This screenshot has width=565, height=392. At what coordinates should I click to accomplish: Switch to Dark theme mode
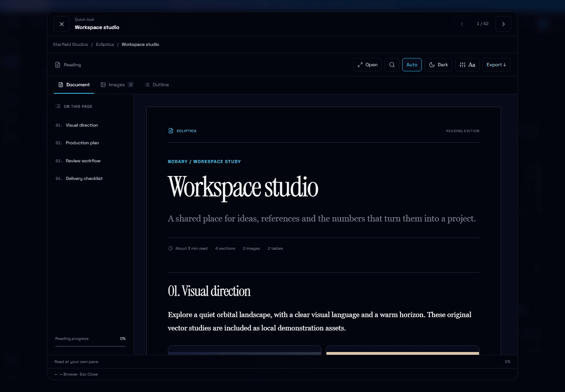pos(439,65)
